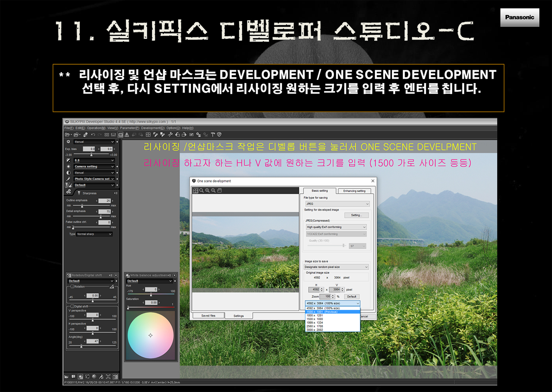Open the Development(D) menu

(x=153, y=128)
